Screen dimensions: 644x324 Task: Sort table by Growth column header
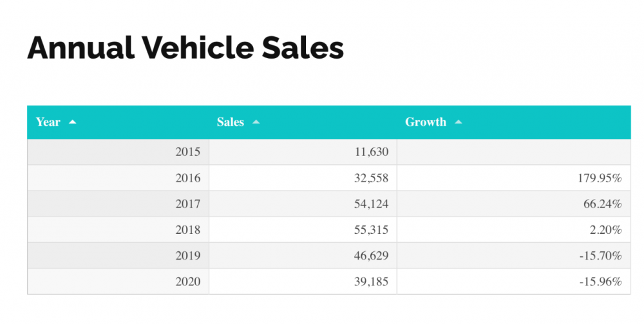(x=426, y=122)
